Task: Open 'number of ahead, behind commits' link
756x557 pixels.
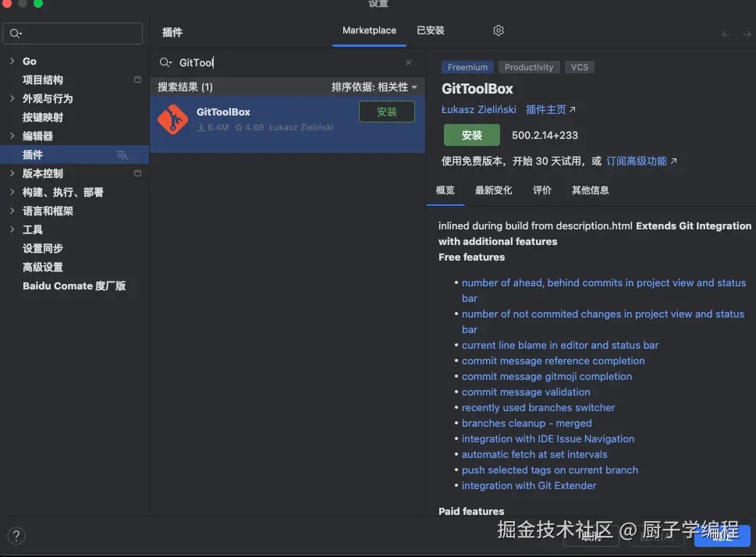Action: [x=604, y=290]
